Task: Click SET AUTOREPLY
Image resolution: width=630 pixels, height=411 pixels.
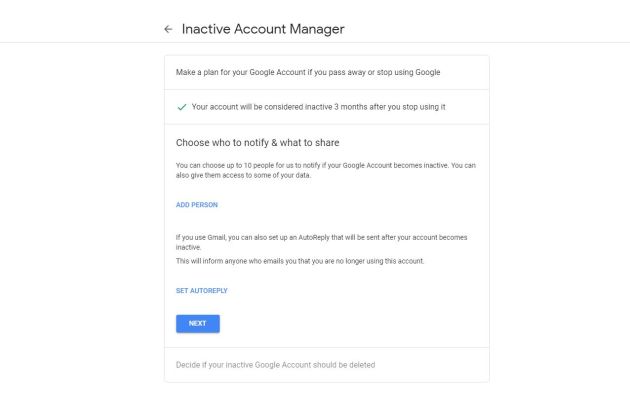Action: tap(202, 290)
